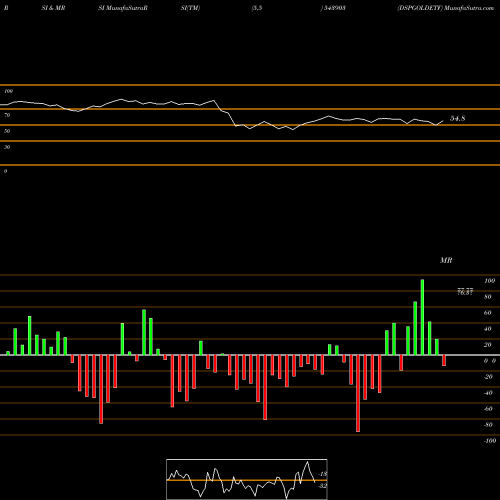Click the tallest green MR bar
Image resolution: width=500 pixels, height=500 pixels.
[x=422, y=317]
